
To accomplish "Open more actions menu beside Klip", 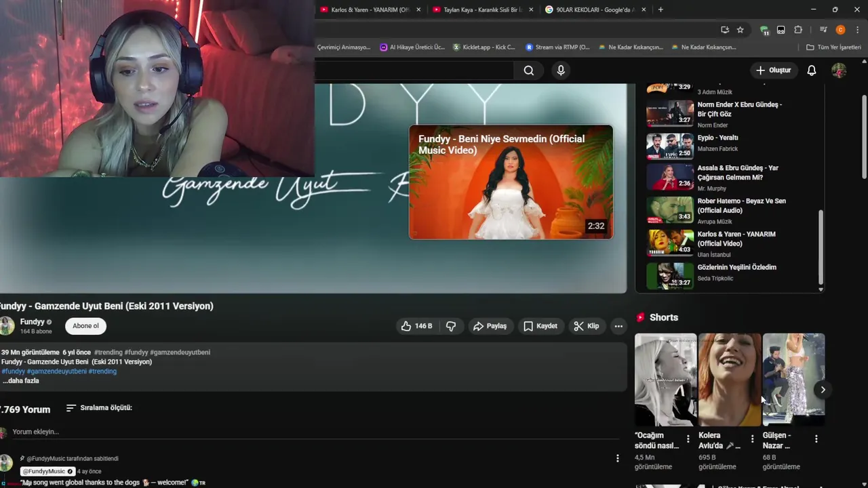I will pyautogui.click(x=618, y=326).
